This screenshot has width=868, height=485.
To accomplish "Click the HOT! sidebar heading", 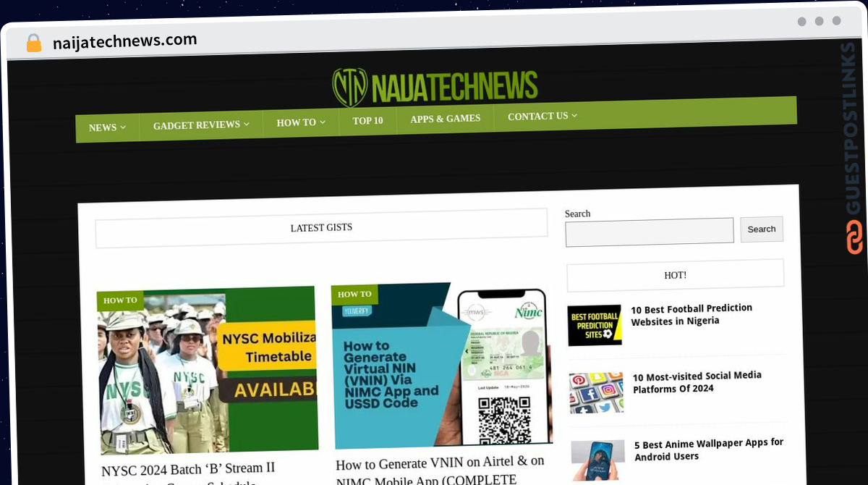I will point(675,275).
